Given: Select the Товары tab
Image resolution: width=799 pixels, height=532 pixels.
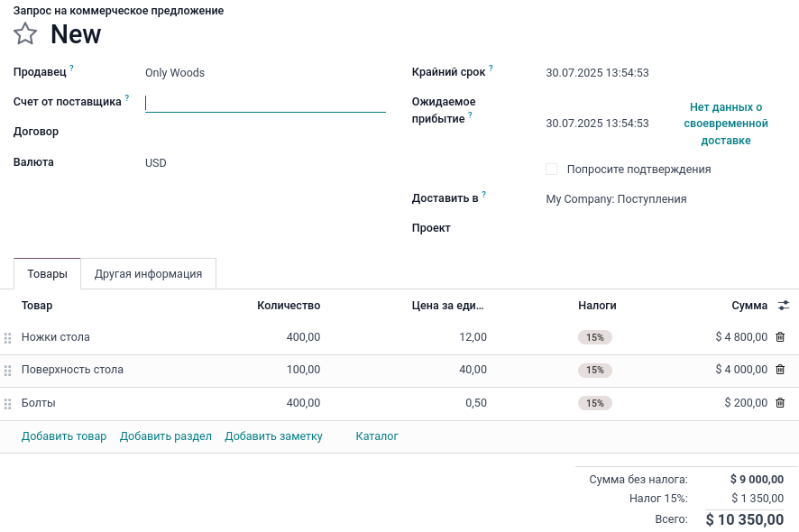Looking at the screenshot, I should tap(47, 274).
